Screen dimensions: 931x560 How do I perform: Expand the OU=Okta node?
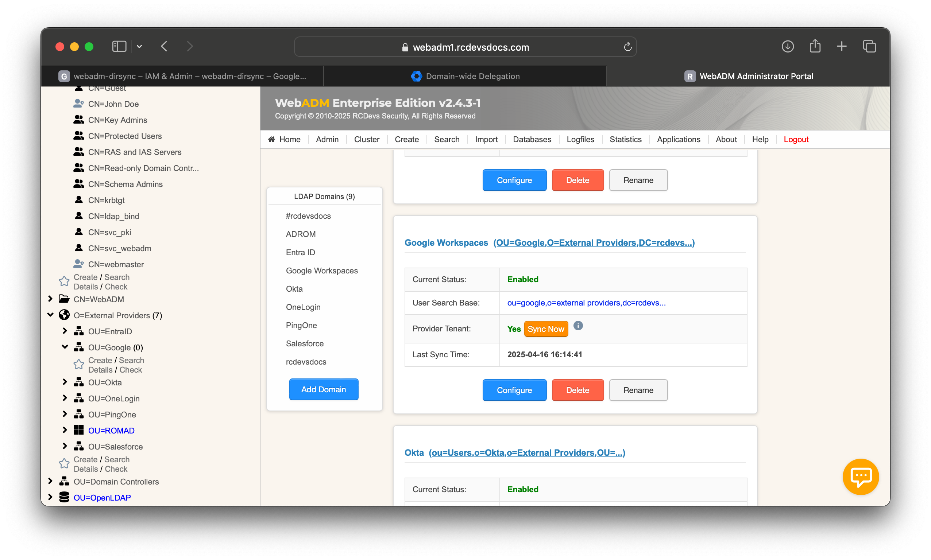pyautogui.click(x=65, y=381)
